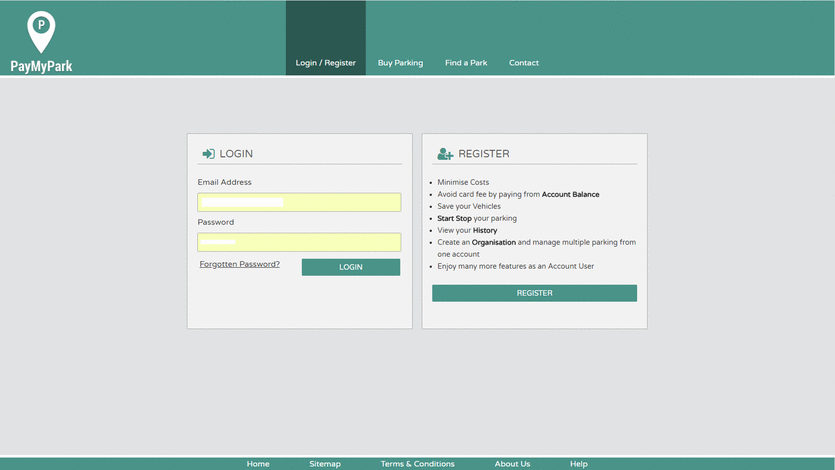Click the bold Account Balance text

(x=570, y=195)
